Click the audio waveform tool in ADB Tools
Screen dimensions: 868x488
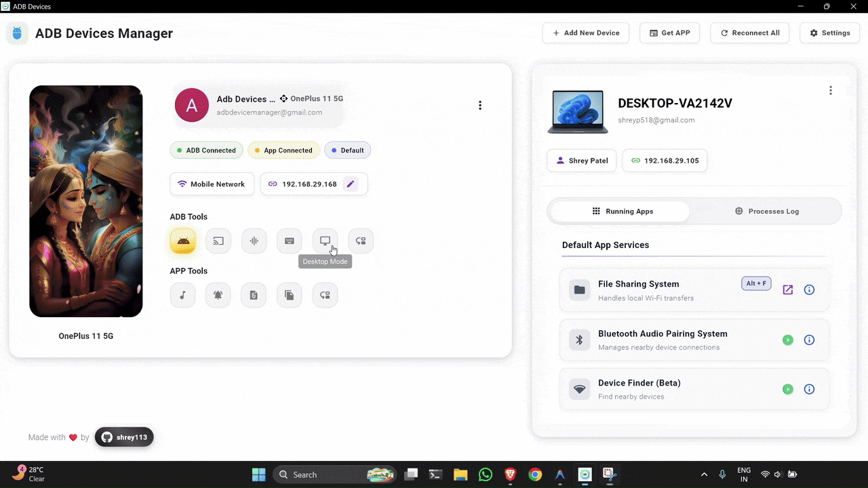(254, 241)
